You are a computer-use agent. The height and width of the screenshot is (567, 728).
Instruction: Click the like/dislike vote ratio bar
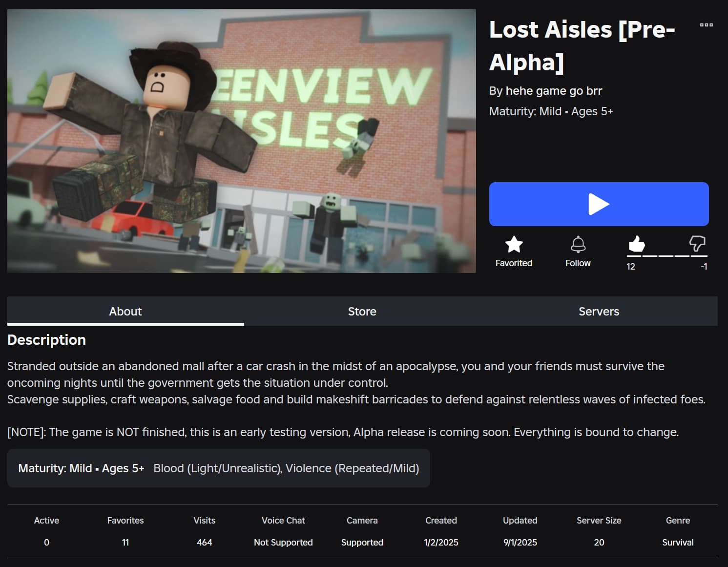(667, 256)
